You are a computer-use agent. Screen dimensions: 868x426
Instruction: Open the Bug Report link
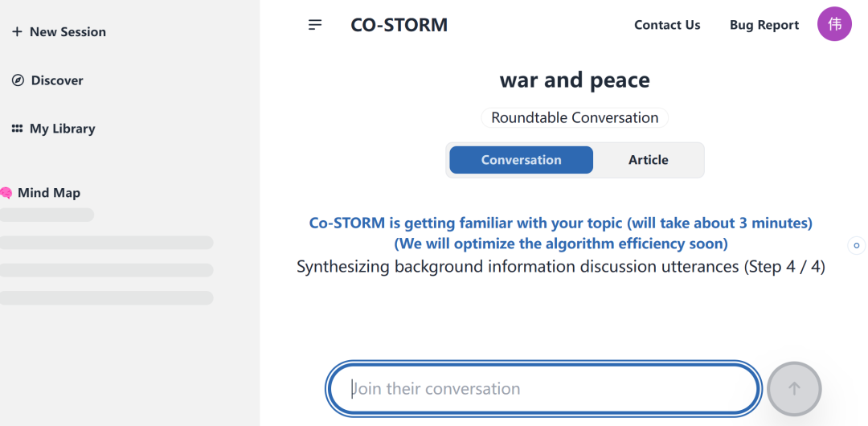(764, 25)
